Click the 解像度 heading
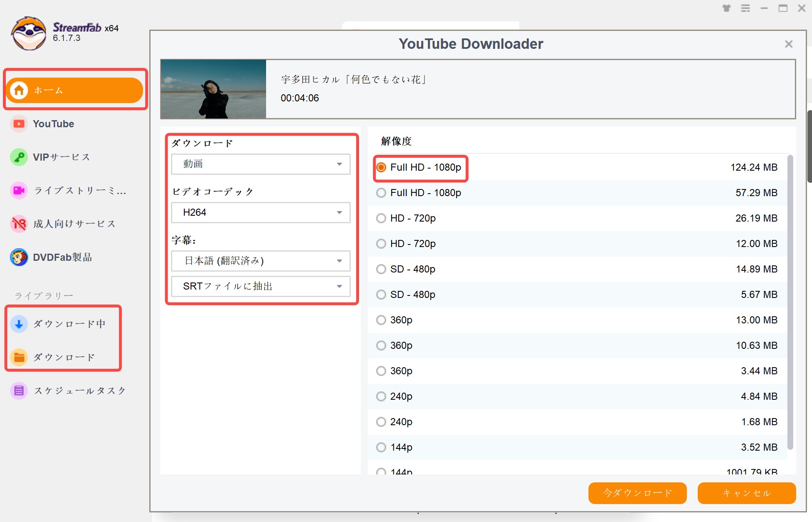This screenshot has height=522, width=812. (396, 141)
